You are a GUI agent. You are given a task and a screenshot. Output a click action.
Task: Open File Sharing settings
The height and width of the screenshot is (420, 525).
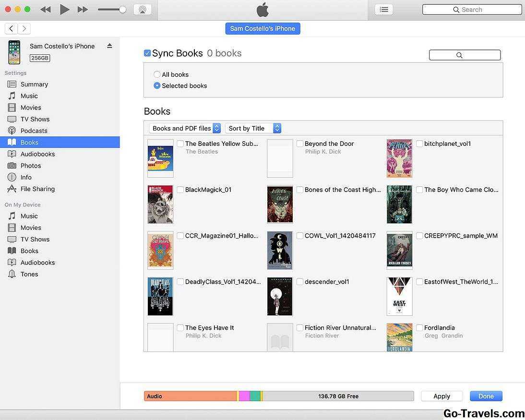pos(37,189)
